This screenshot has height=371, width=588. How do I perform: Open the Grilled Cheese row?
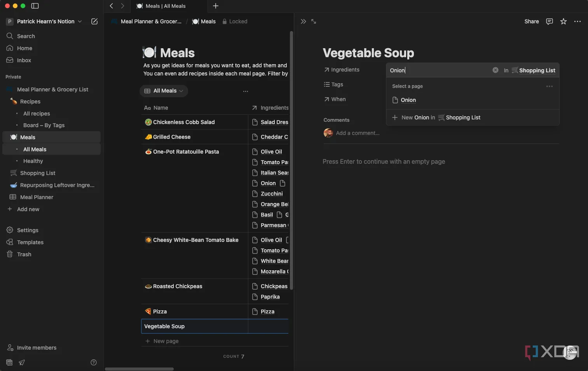[172, 137]
